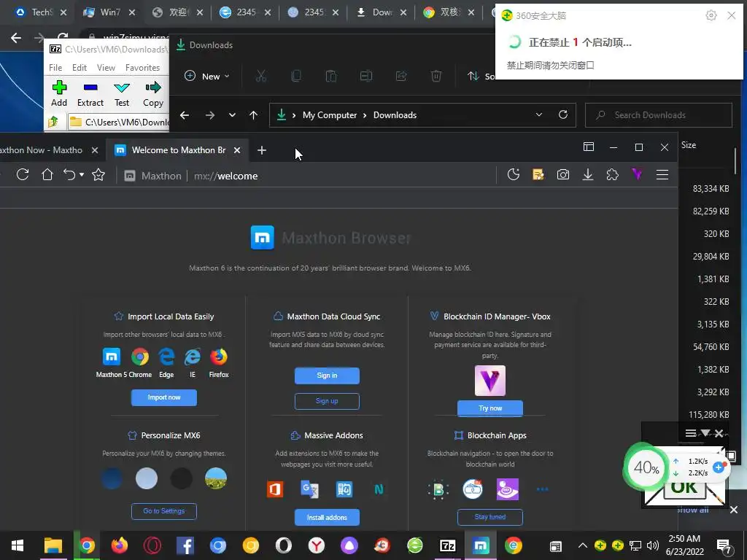Image resolution: width=747 pixels, height=560 pixels.
Task: Click the Try now button
Action: (490, 408)
